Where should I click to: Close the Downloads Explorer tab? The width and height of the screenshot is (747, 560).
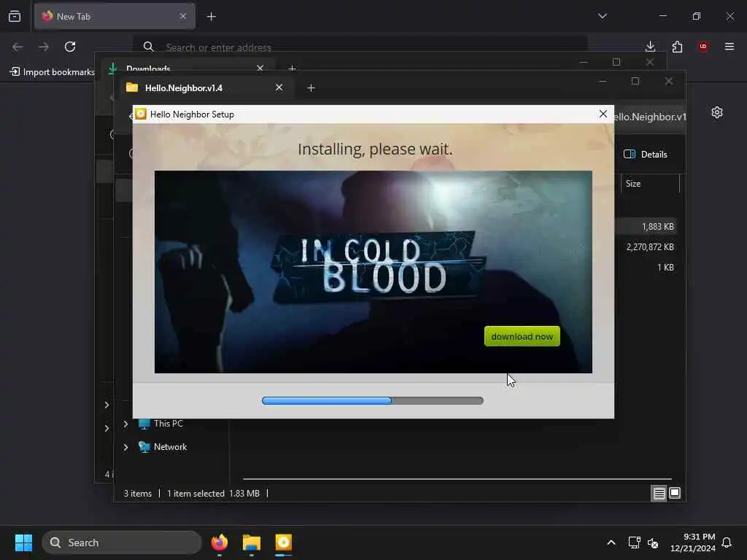tap(260, 68)
